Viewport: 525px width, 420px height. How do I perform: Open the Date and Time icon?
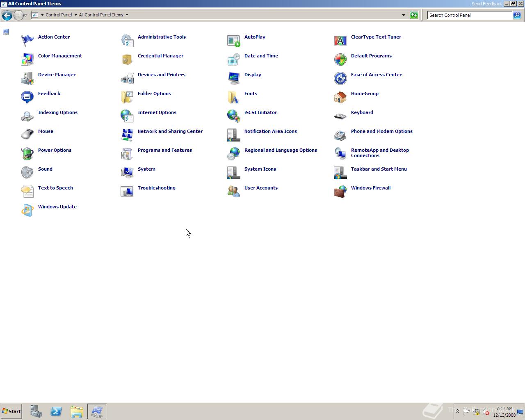pyautogui.click(x=234, y=59)
